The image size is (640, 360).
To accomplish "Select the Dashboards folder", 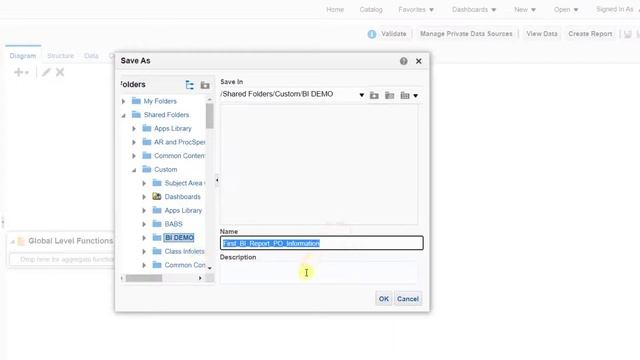I will pos(182,197).
